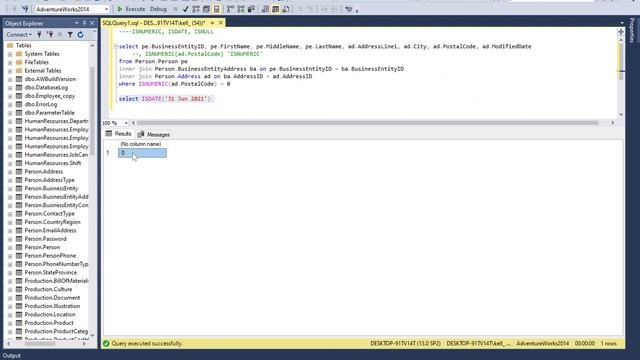Click the System Tables folder icon
The width and height of the screenshot is (640, 360).
[x=19, y=54]
